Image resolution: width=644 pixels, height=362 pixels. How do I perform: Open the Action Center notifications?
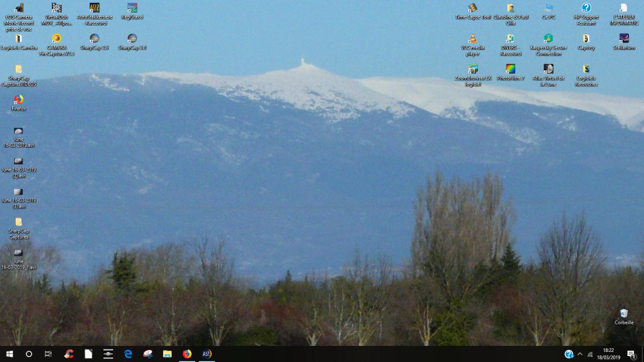coord(631,354)
